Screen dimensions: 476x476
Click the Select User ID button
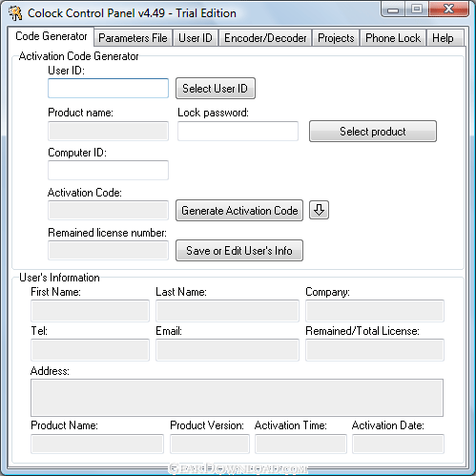tap(216, 89)
